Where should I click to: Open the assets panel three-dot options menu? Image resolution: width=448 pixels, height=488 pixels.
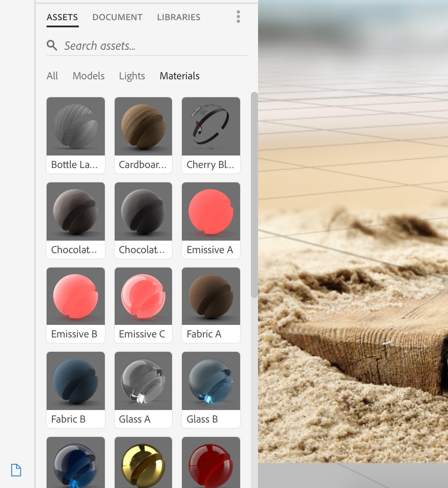point(238,17)
